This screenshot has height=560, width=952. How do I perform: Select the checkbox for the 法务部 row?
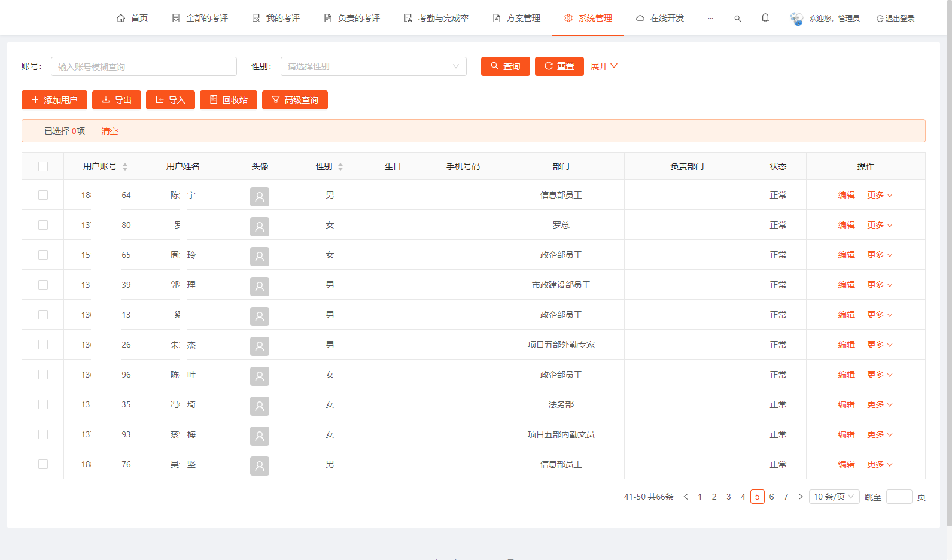43,404
